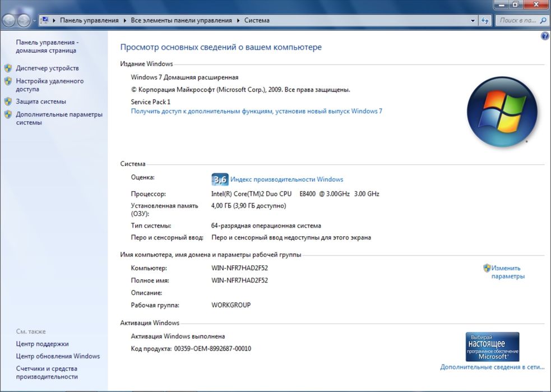
Task: Select the Система breadcrumb
Action: [257, 20]
